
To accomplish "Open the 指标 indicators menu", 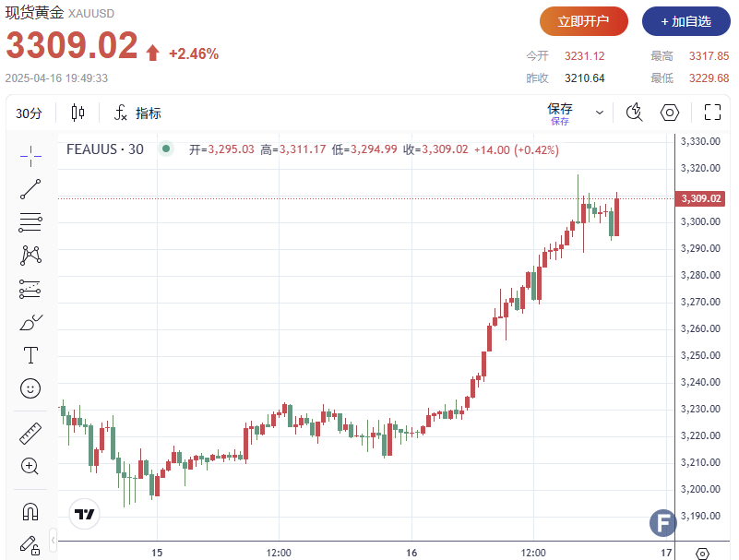I will (137, 113).
